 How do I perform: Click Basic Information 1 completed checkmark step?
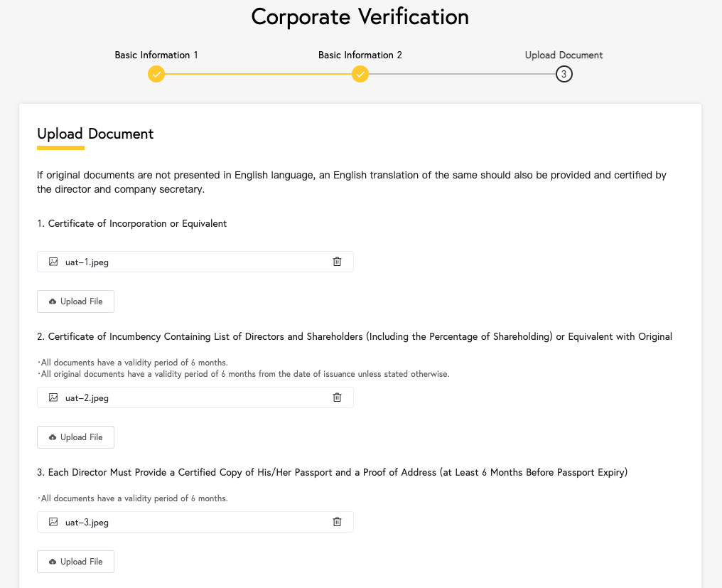pyautogui.click(x=156, y=74)
